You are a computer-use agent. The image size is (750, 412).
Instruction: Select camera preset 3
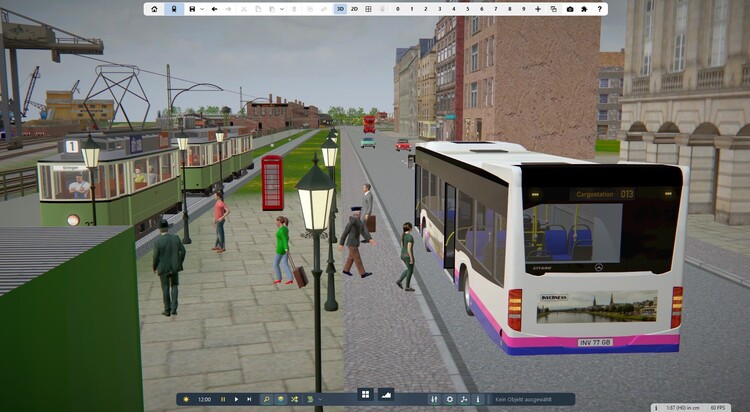[440, 9]
